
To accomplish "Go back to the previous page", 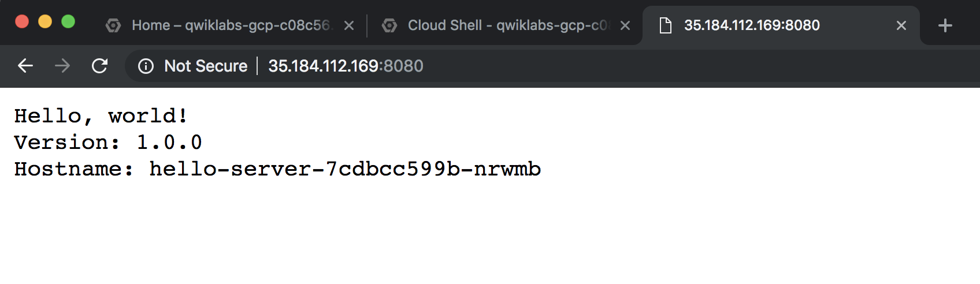I will pyautogui.click(x=25, y=66).
